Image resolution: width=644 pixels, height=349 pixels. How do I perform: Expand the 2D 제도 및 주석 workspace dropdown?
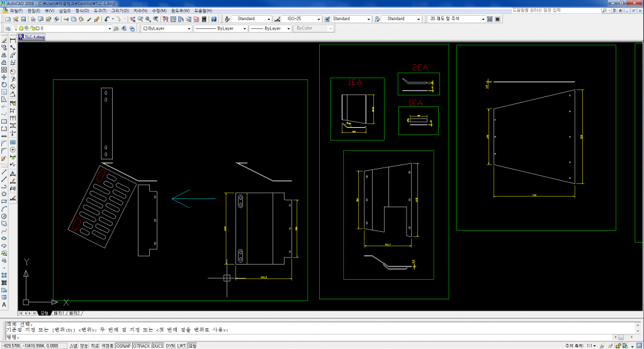pyautogui.click(x=483, y=19)
